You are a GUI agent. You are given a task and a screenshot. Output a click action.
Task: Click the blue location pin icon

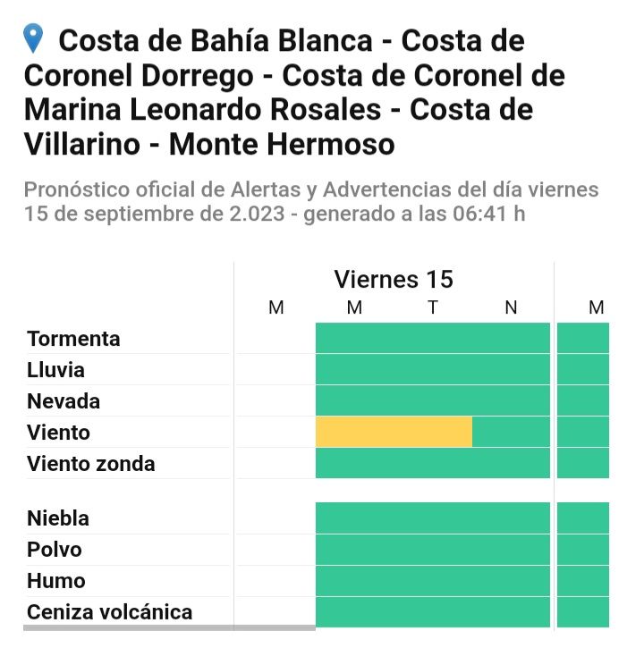(x=34, y=38)
